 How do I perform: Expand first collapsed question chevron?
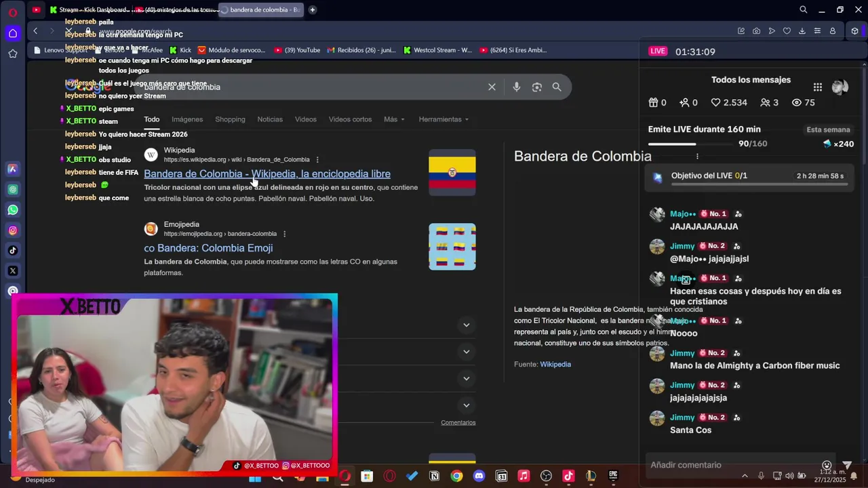point(466,325)
